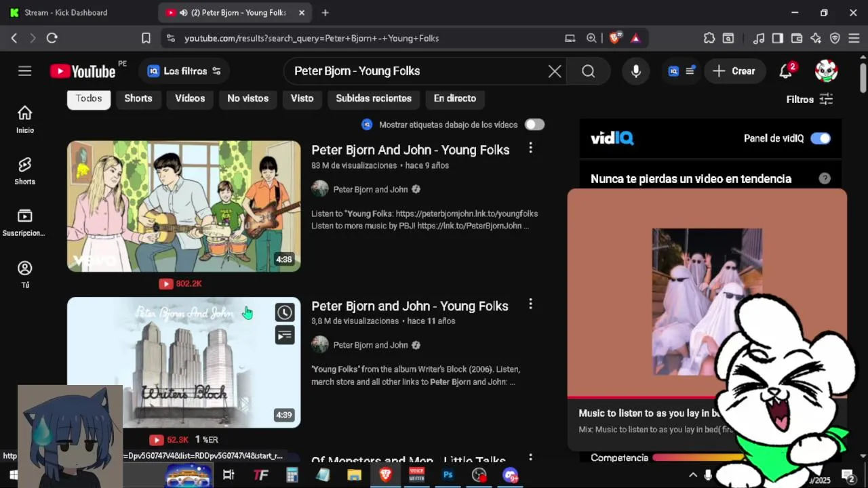Toggle the Panel de vidIQ switch
Viewport: 868px width, 488px height.
pyautogui.click(x=821, y=138)
